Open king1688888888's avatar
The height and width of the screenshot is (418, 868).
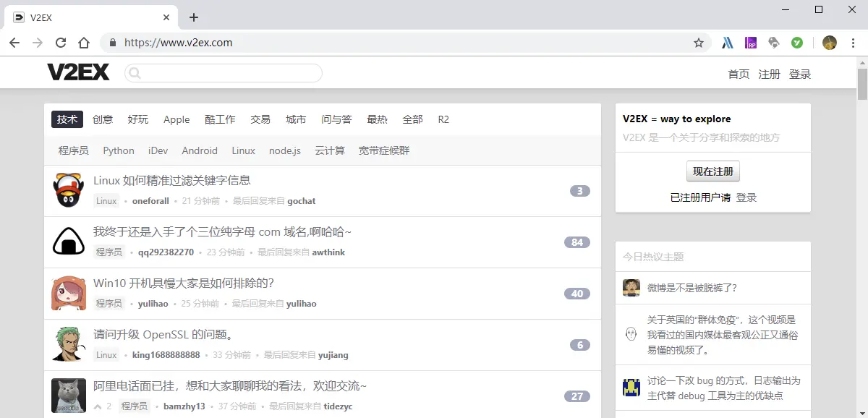click(69, 344)
